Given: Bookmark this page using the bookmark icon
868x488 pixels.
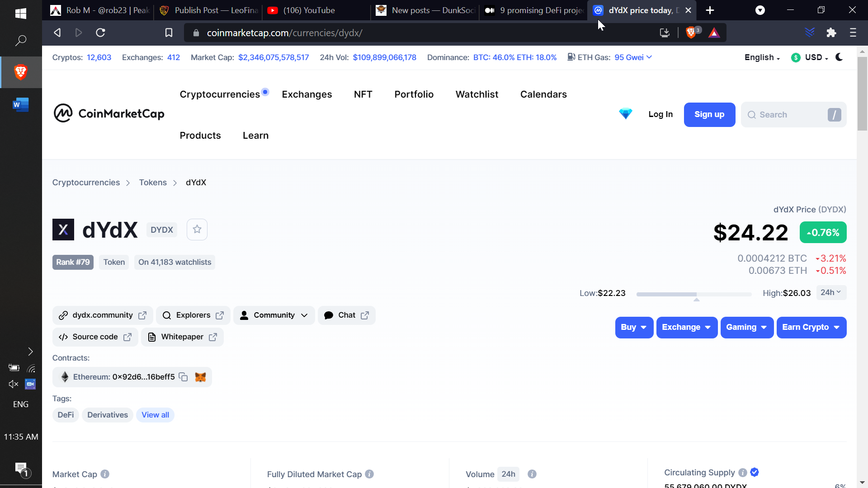Looking at the screenshot, I should 169,33.
